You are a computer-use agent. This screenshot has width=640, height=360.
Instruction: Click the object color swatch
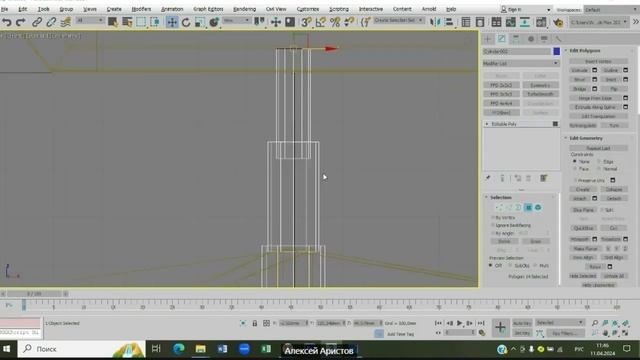(x=556, y=51)
